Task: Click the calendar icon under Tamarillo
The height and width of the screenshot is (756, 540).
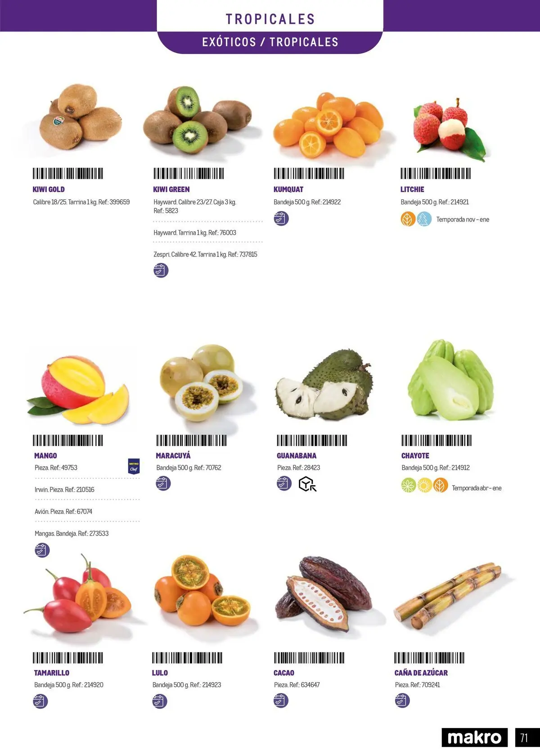Action: (x=40, y=702)
